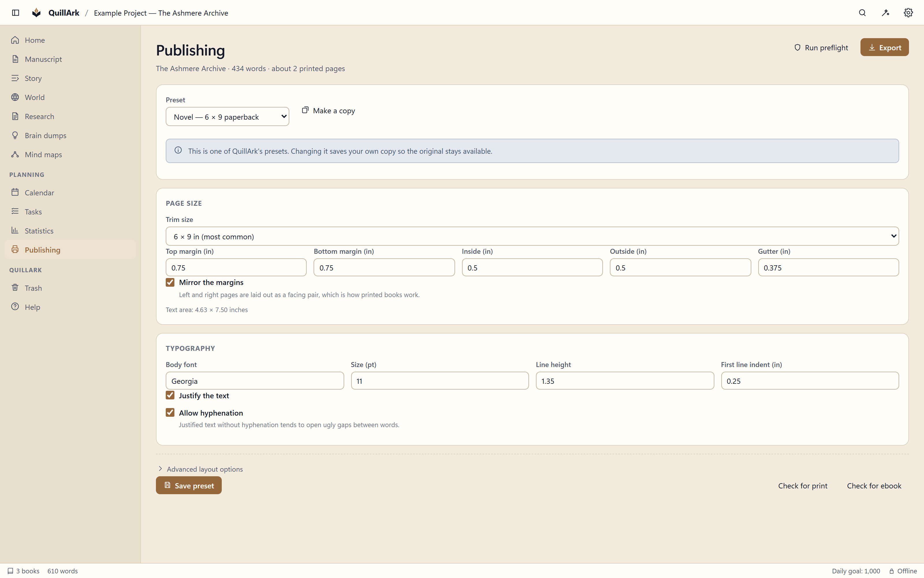Click the Offline lock icon

click(891, 571)
